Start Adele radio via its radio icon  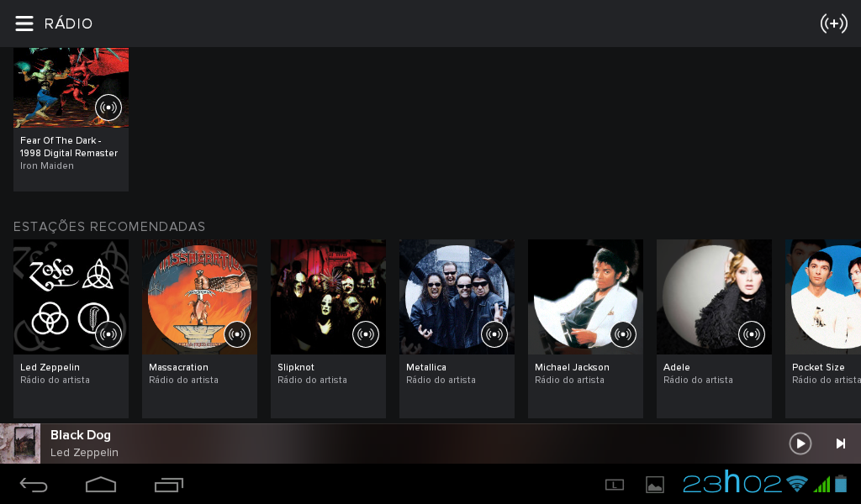pos(752,334)
